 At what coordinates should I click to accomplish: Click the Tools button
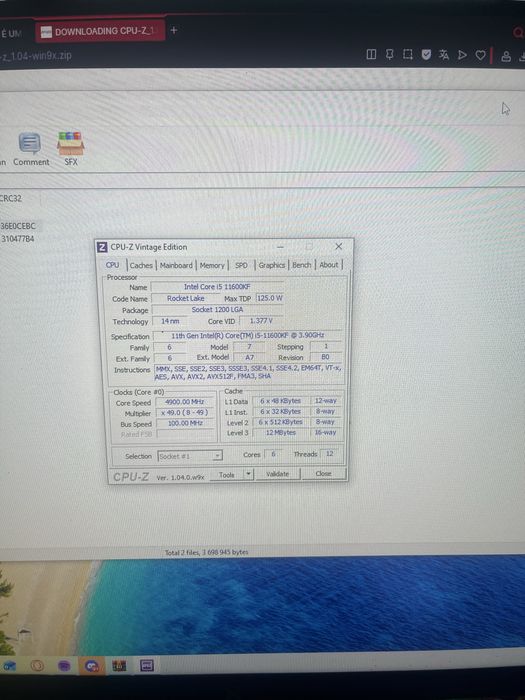click(x=227, y=475)
